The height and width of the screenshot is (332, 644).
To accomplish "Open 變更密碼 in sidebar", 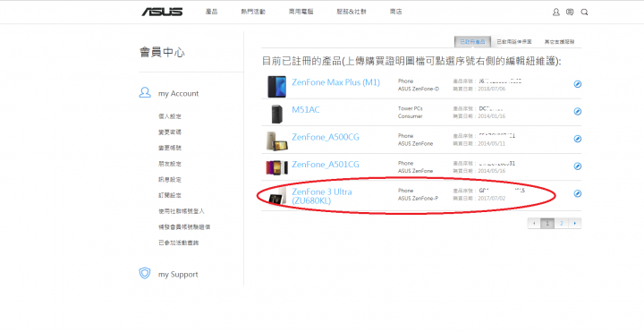I will pyautogui.click(x=170, y=132).
